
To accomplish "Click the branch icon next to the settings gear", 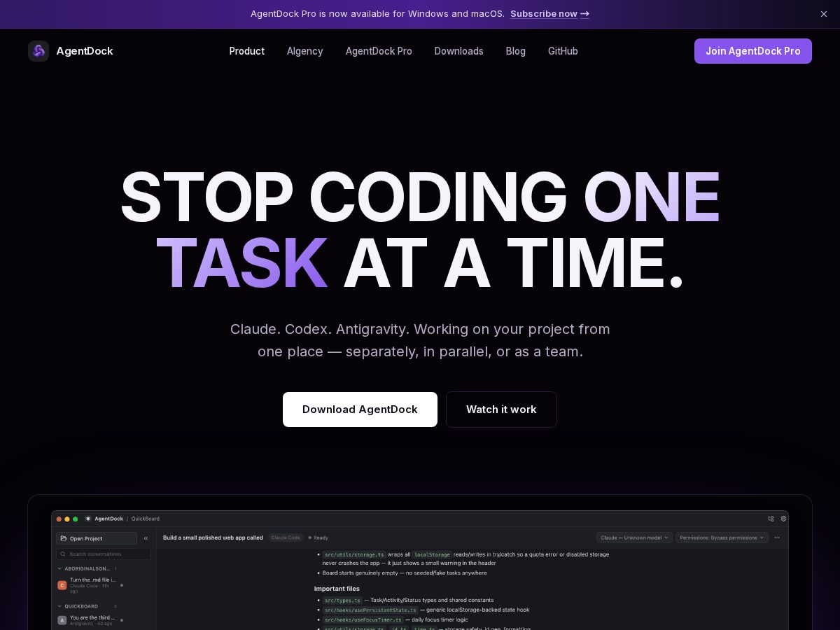I will (771, 519).
